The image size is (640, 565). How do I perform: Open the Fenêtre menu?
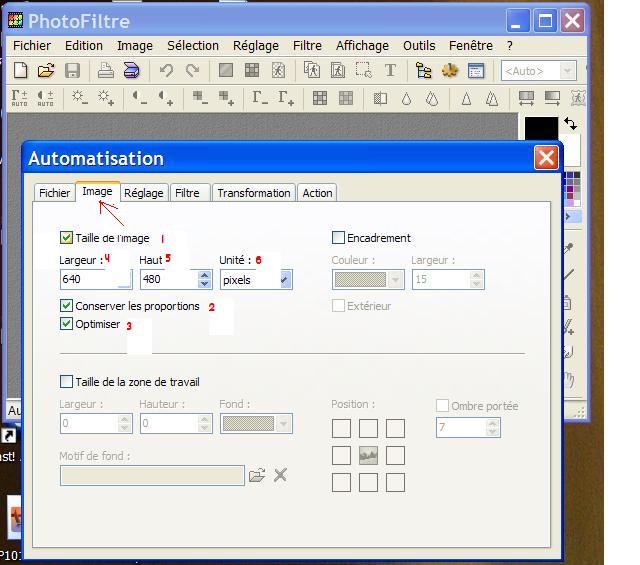click(x=471, y=45)
